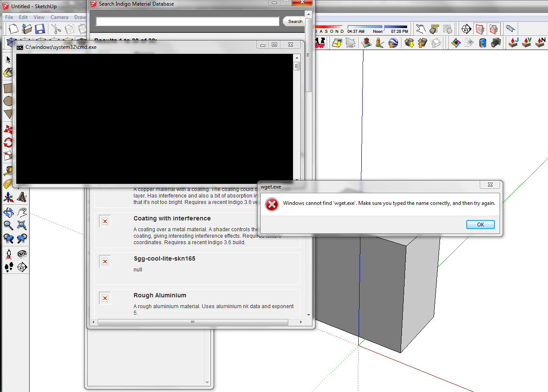Select the Axes tool
This screenshot has height=392, width=548.
click(x=9, y=198)
